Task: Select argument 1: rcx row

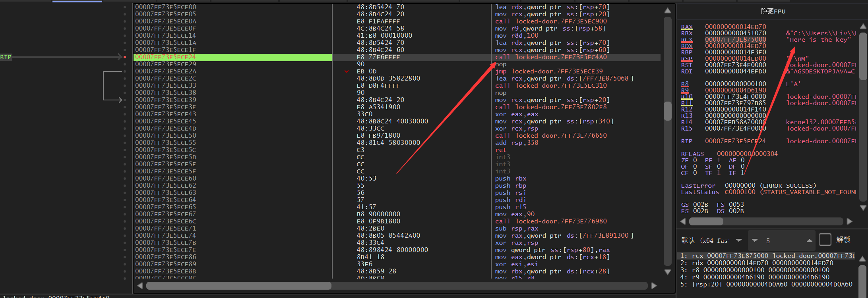Action: tap(767, 256)
